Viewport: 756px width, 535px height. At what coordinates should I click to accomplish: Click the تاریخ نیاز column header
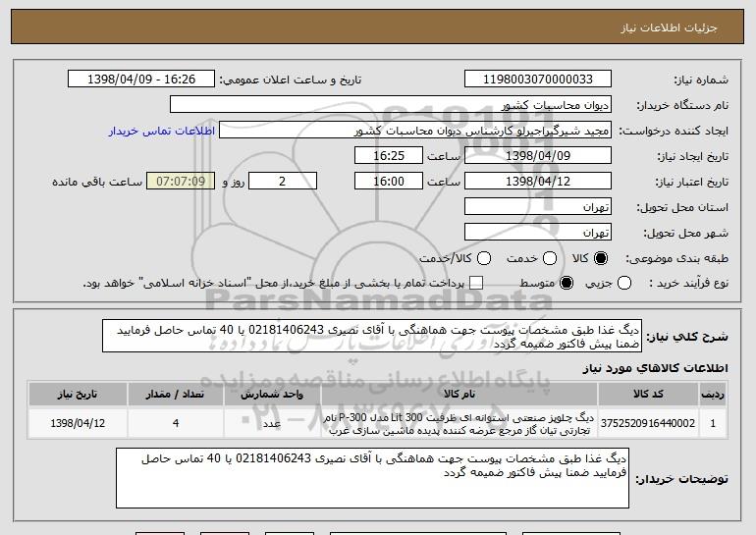point(78,395)
